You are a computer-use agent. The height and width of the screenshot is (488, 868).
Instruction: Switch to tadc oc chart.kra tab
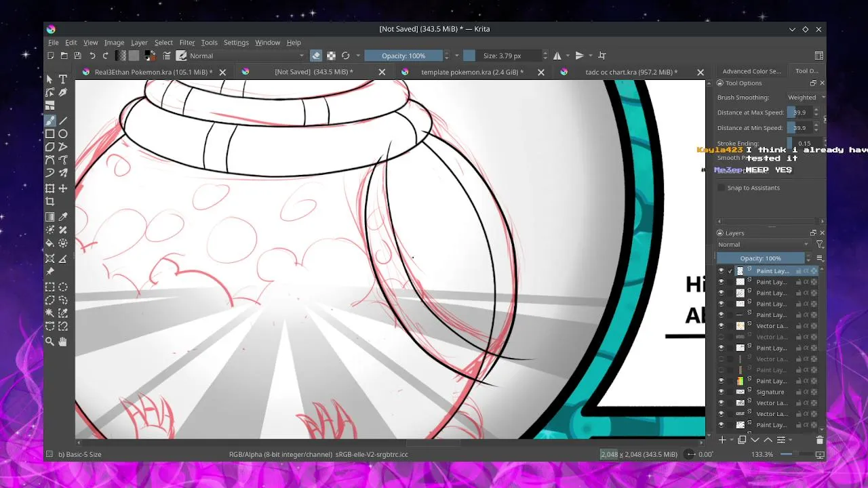631,72
